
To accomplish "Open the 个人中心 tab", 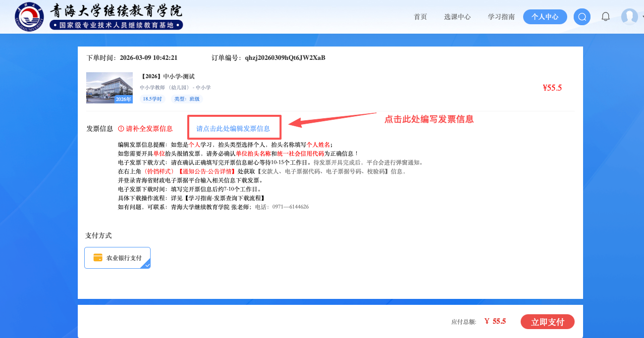I will pyautogui.click(x=545, y=17).
